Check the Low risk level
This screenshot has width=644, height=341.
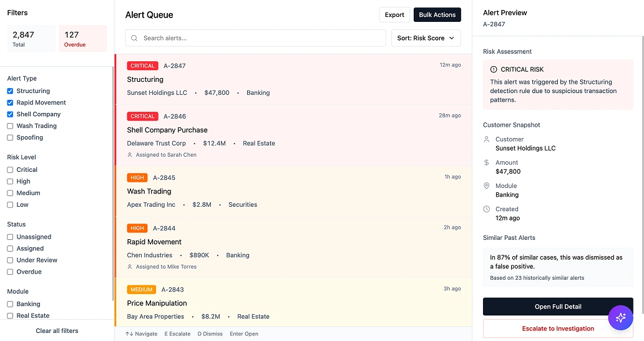(x=10, y=205)
